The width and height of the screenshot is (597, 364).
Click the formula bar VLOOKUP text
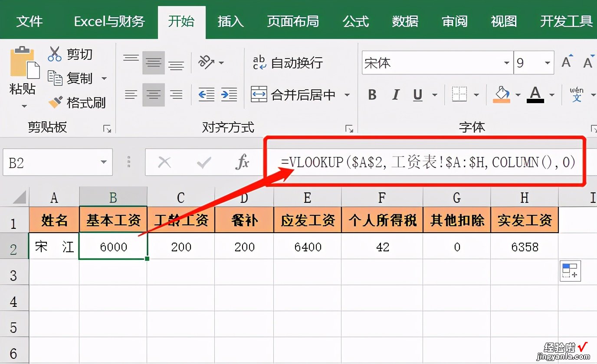coord(428,162)
